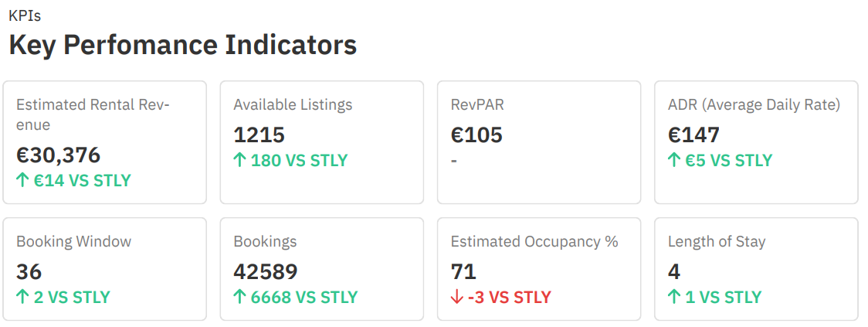The height and width of the screenshot is (327, 868).
Task: Click the -3 VS STLY comparison text
Action: 510,297
